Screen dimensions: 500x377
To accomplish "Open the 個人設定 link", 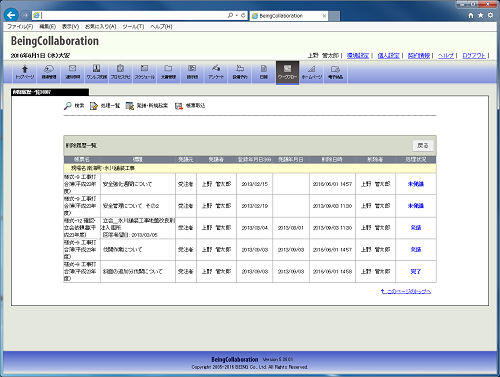I will click(x=388, y=55).
